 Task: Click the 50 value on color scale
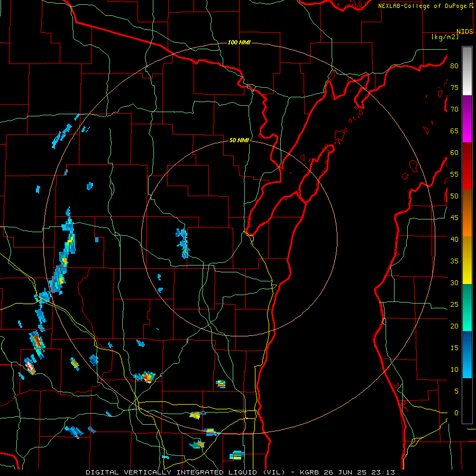454,196
